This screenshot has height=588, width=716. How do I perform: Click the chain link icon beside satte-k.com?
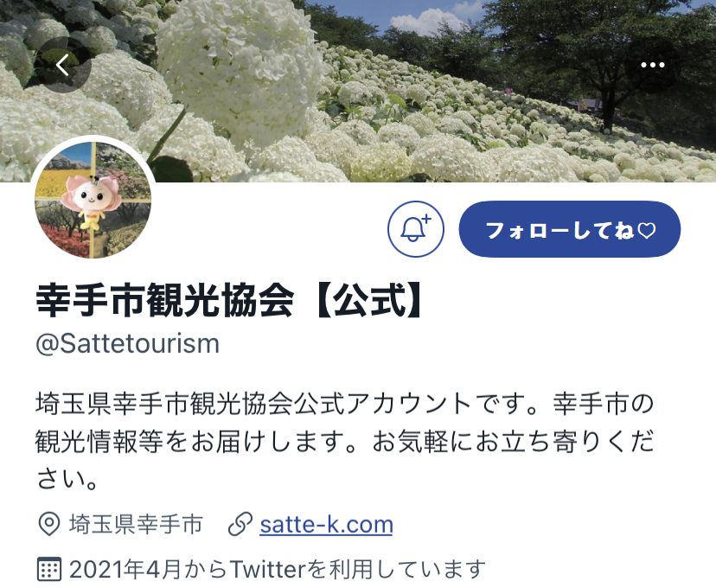(240, 524)
